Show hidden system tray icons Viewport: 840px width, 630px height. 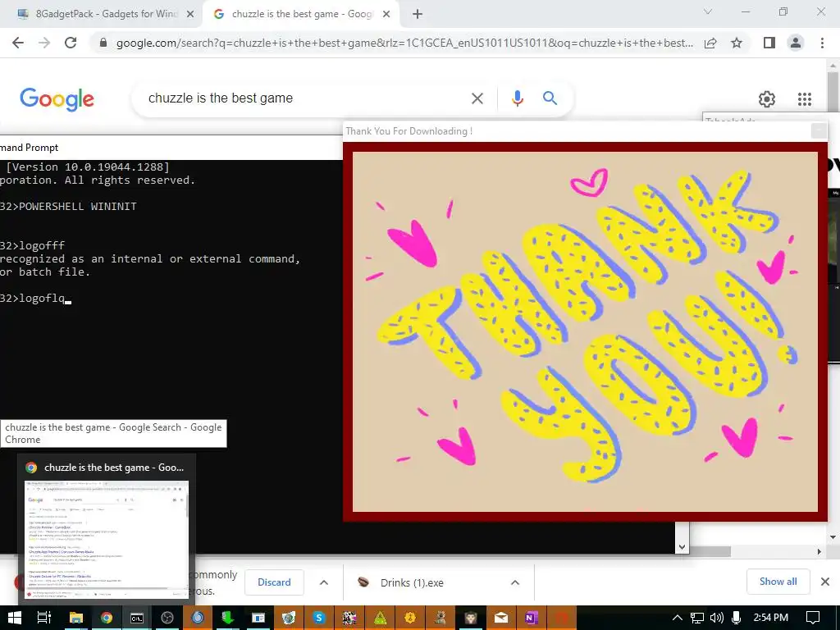tap(677, 618)
